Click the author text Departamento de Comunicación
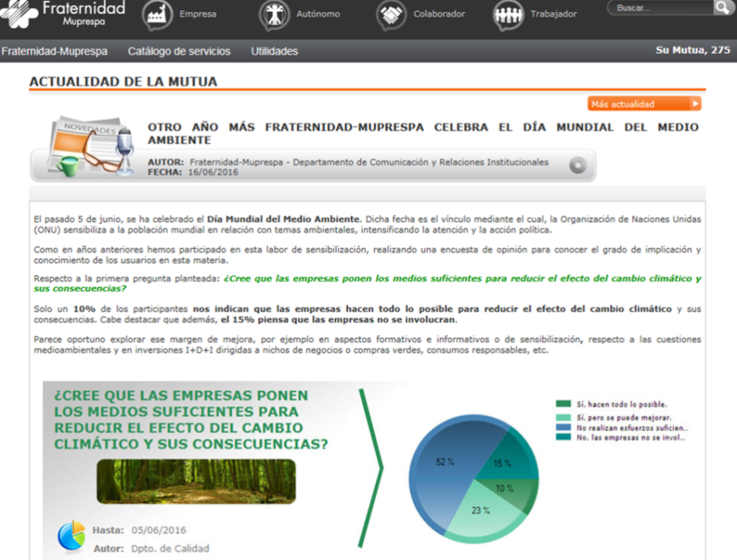737x560 pixels. pyautogui.click(x=369, y=163)
